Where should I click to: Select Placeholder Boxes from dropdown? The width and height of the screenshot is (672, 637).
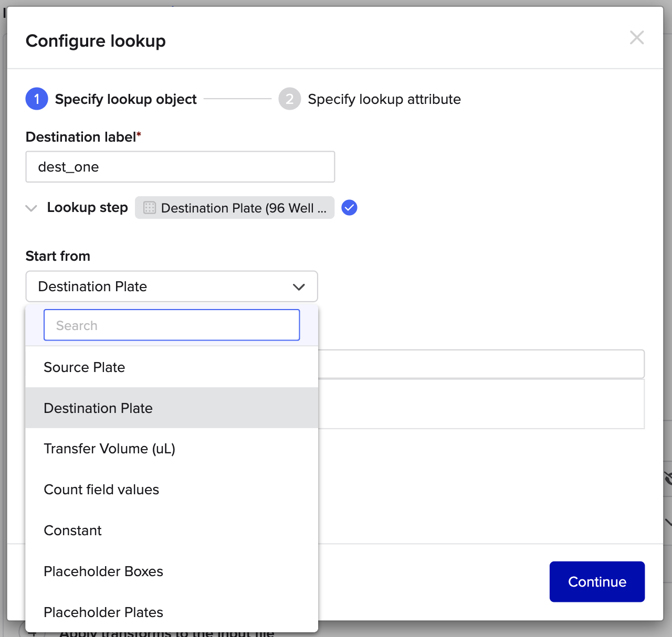coord(103,571)
